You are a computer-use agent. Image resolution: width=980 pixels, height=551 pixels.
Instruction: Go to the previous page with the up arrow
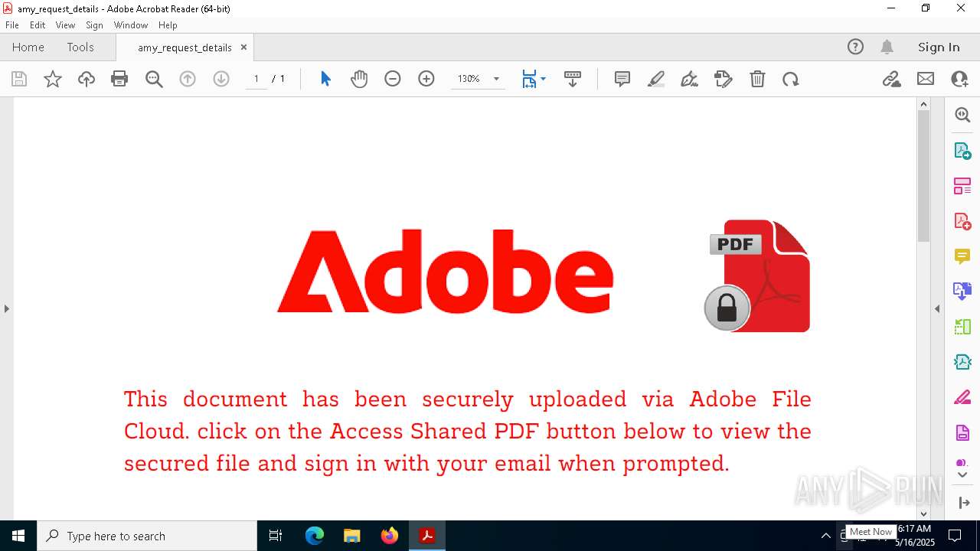coord(188,79)
